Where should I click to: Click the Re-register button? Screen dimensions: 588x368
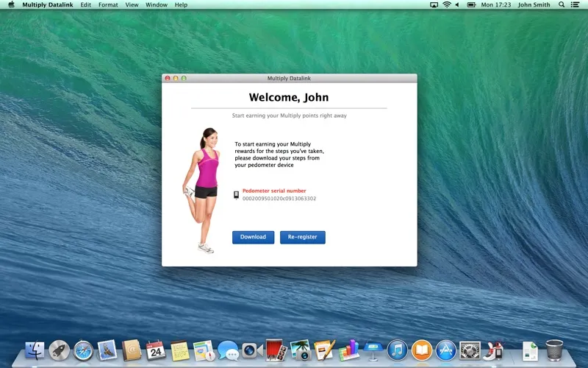(303, 237)
